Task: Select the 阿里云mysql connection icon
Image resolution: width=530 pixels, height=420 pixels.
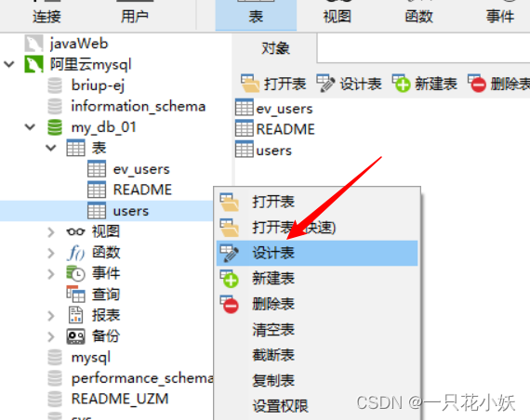Action: click(x=33, y=64)
